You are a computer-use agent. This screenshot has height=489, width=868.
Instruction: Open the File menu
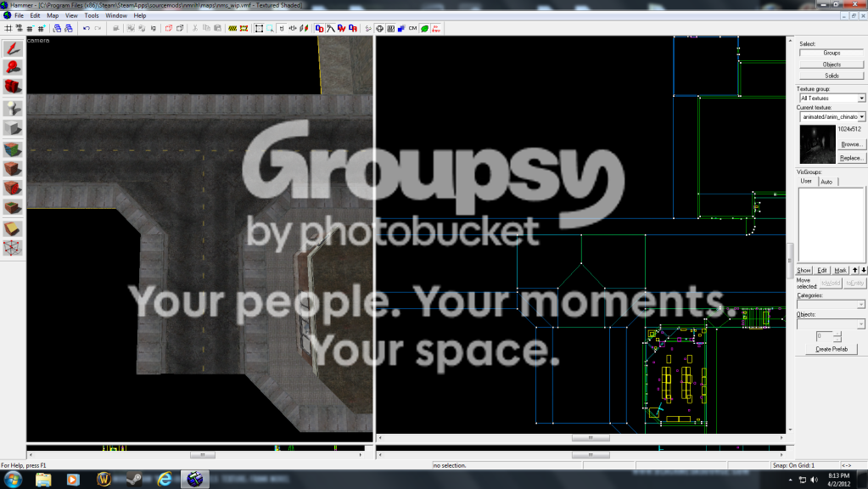[x=19, y=15]
